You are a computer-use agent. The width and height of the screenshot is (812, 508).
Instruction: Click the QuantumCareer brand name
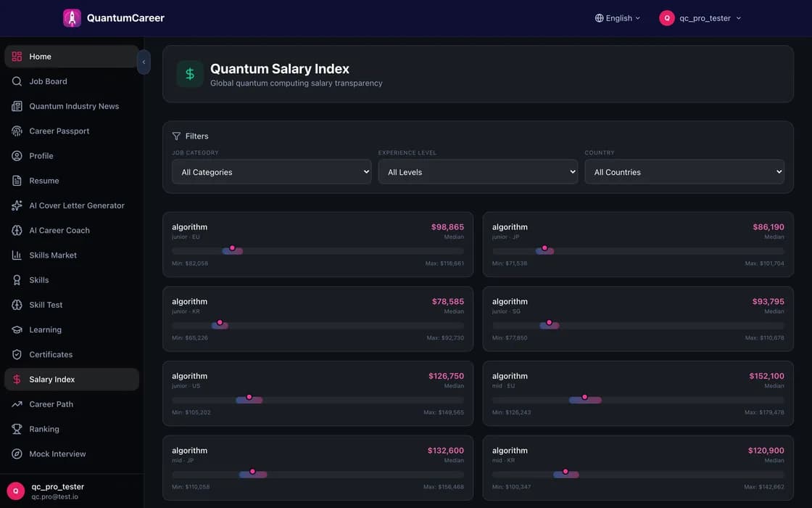[x=125, y=18]
